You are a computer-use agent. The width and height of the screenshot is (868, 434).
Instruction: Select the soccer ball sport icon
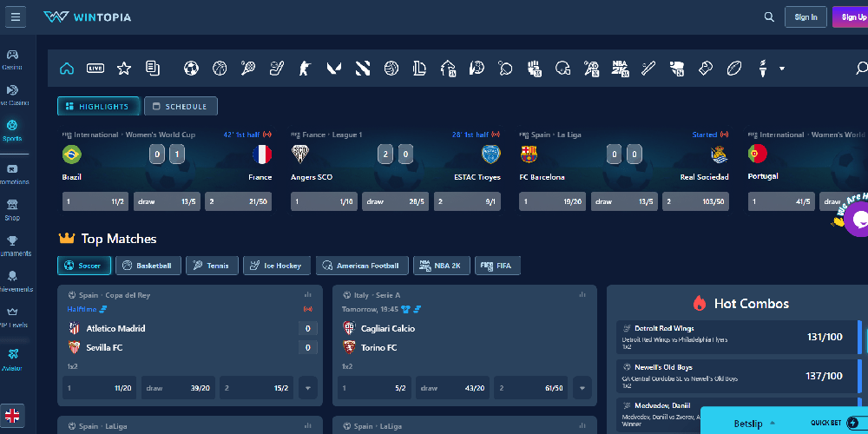191,68
